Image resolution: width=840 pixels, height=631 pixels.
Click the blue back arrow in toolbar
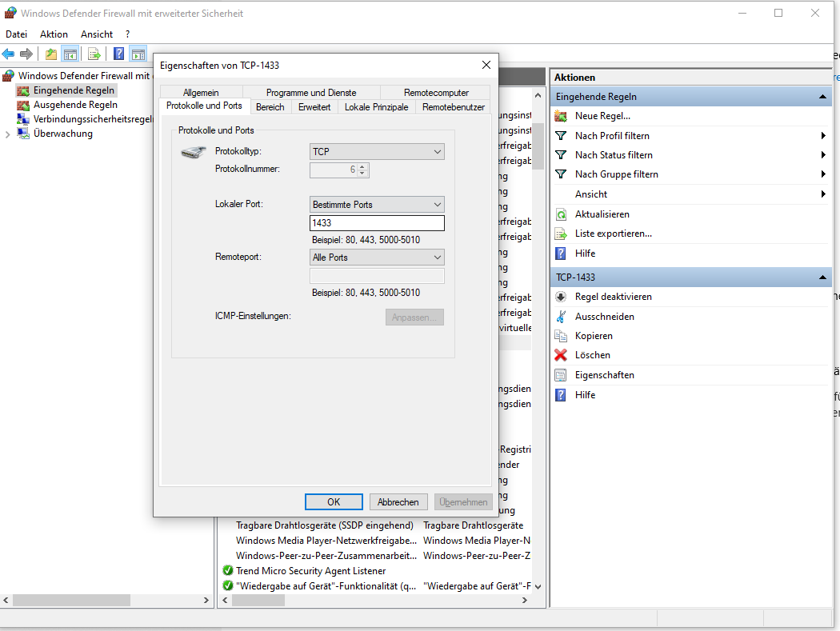9,54
